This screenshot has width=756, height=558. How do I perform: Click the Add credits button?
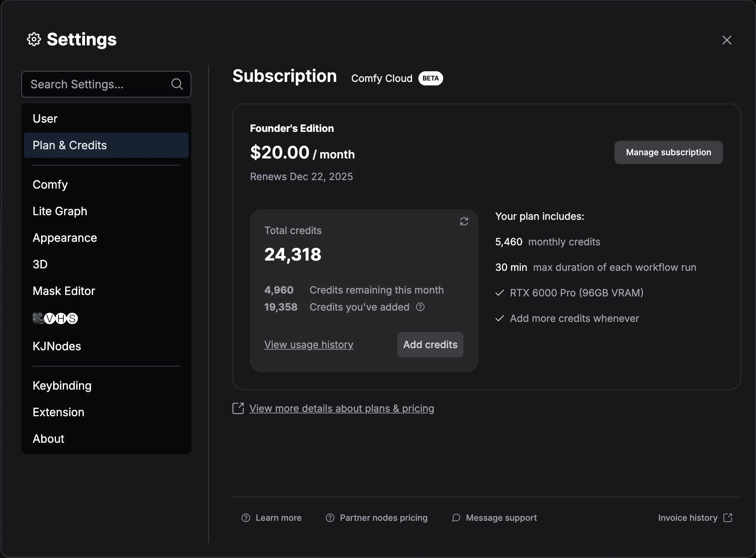(430, 344)
